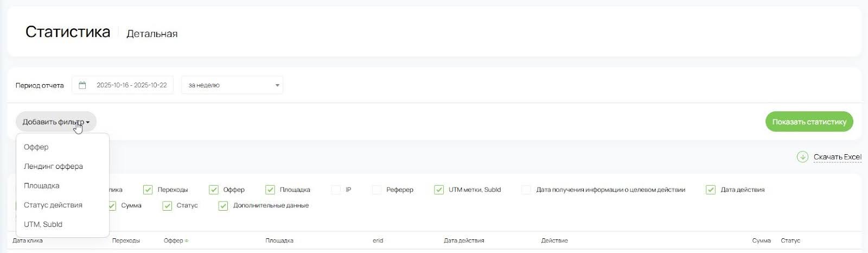Select 'Статус действия' filter option

click(x=53, y=205)
